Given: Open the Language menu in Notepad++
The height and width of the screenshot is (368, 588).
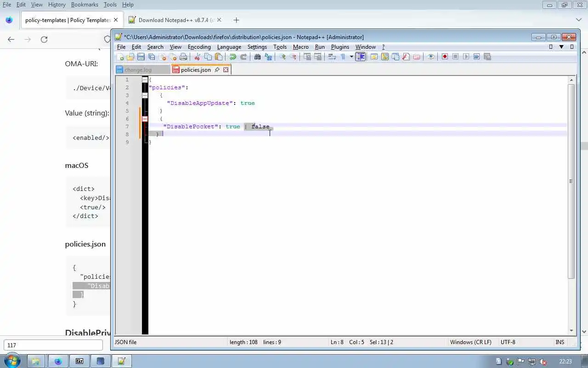Looking at the screenshot, I should (229, 47).
